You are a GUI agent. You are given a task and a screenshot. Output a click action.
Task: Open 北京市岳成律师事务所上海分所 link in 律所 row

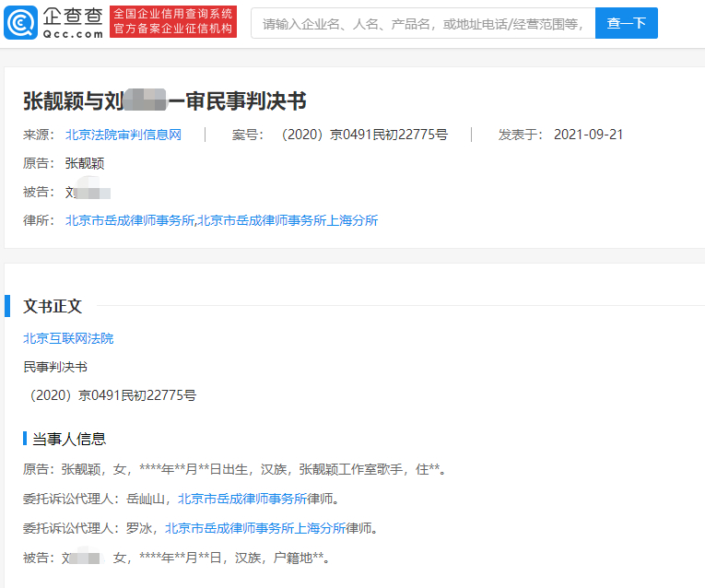[288, 220]
